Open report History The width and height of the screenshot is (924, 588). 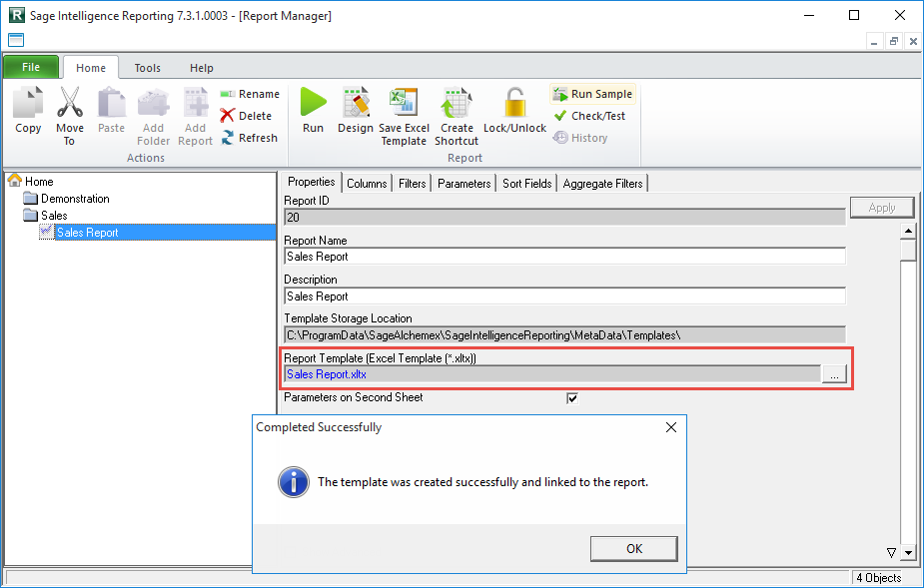580,138
